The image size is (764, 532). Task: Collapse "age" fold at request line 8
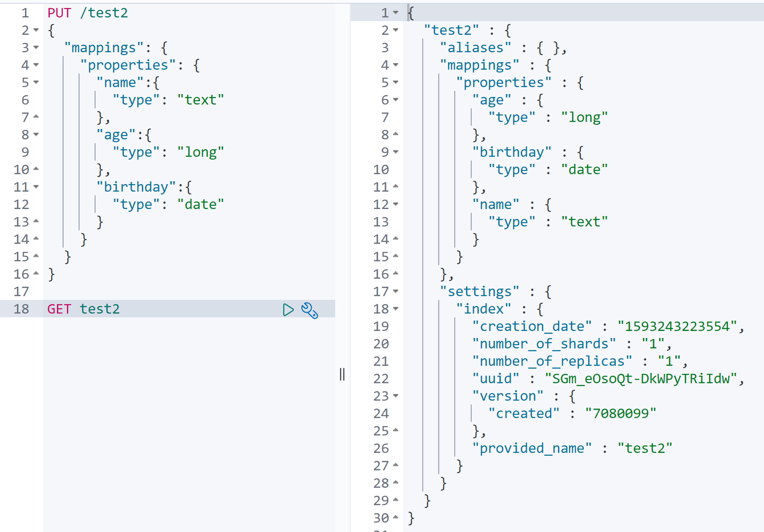click(36, 135)
